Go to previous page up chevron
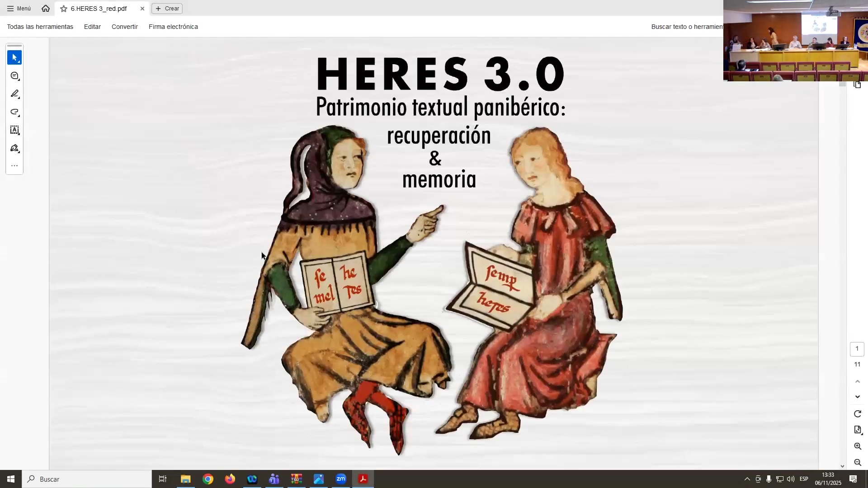 857,382
